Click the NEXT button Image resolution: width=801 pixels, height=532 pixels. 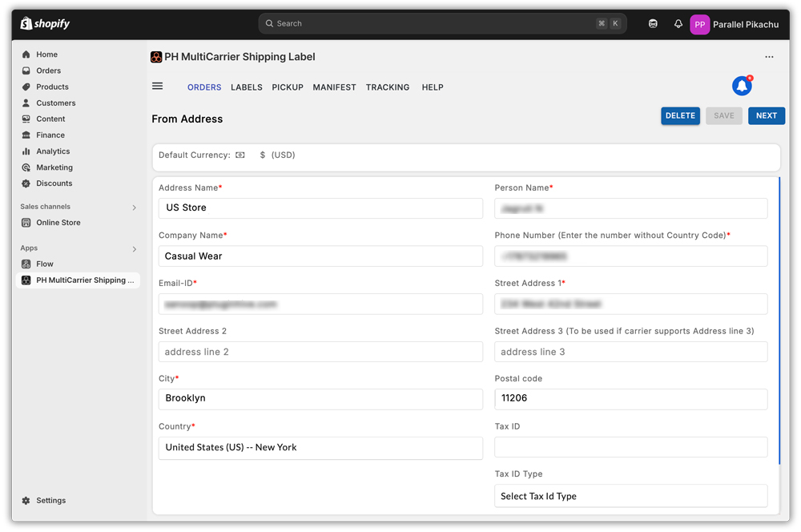[x=767, y=115]
